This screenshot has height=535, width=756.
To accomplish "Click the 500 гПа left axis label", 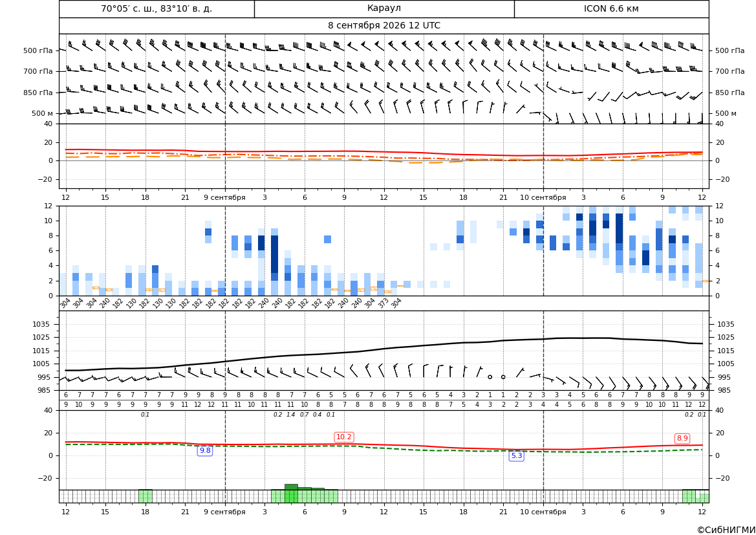I will pos(38,50).
